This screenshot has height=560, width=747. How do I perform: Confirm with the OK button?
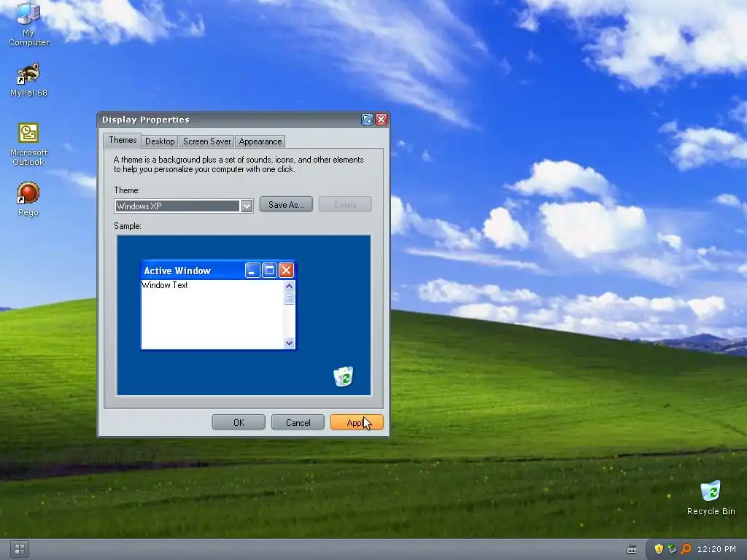(239, 422)
